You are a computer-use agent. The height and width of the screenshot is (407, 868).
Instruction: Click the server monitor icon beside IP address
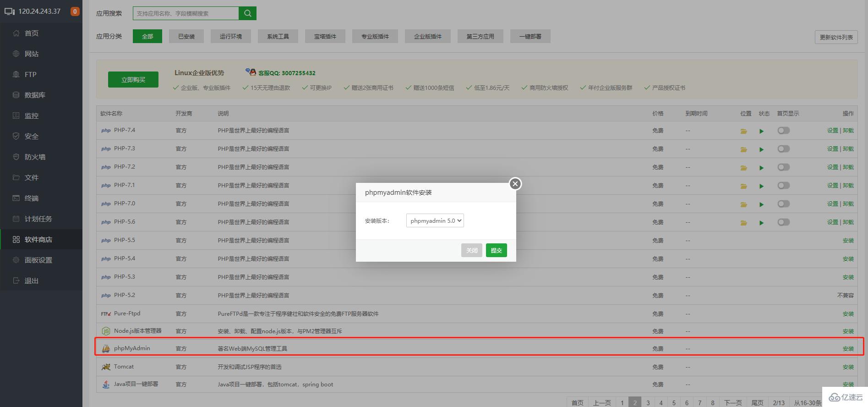tap(10, 11)
